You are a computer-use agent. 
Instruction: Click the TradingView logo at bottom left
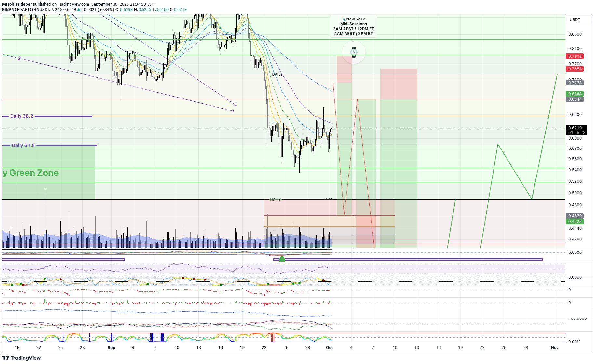click(21, 358)
